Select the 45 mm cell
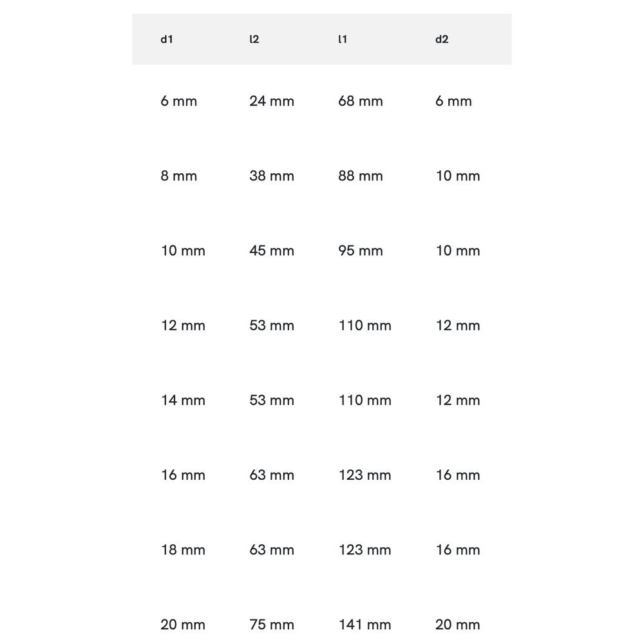Image resolution: width=644 pixels, height=644 pixels. tap(271, 251)
